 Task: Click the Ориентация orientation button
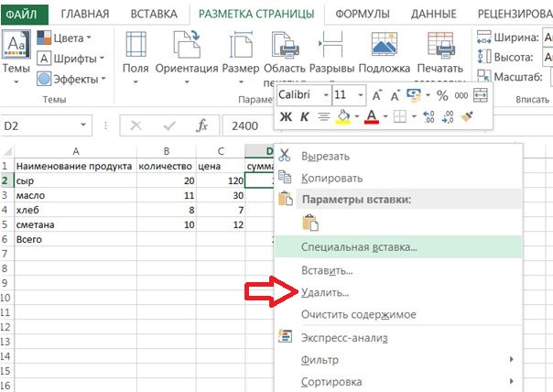pyautogui.click(x=187, y=58)
